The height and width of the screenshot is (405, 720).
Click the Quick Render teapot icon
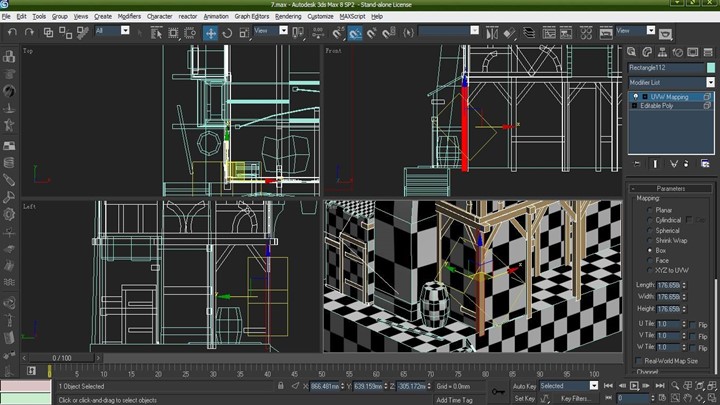click(665, 34)
